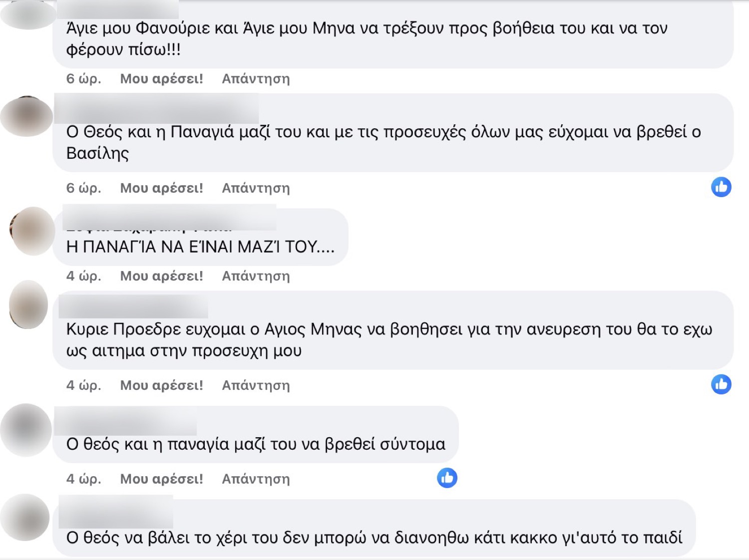
Task: Reply to the 'να βρεθεί σύντομα' comment
Action: [256, 479]
